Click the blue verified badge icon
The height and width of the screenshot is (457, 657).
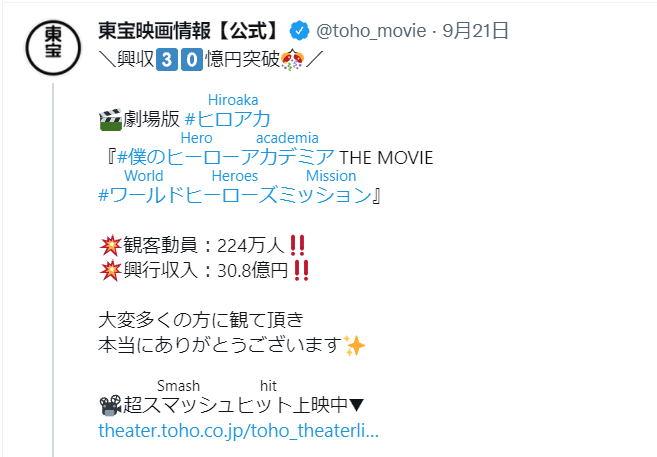pyautogui.click(x=299, y=31)
